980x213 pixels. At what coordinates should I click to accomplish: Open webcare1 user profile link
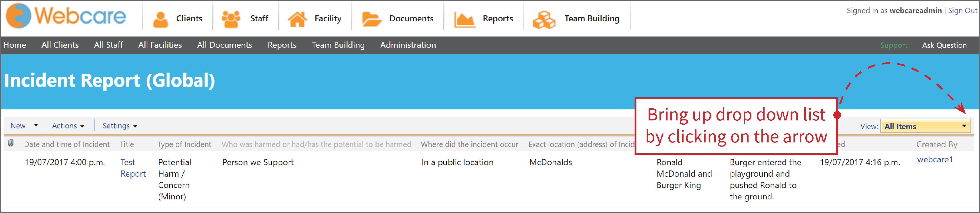(x=935, y=159)
